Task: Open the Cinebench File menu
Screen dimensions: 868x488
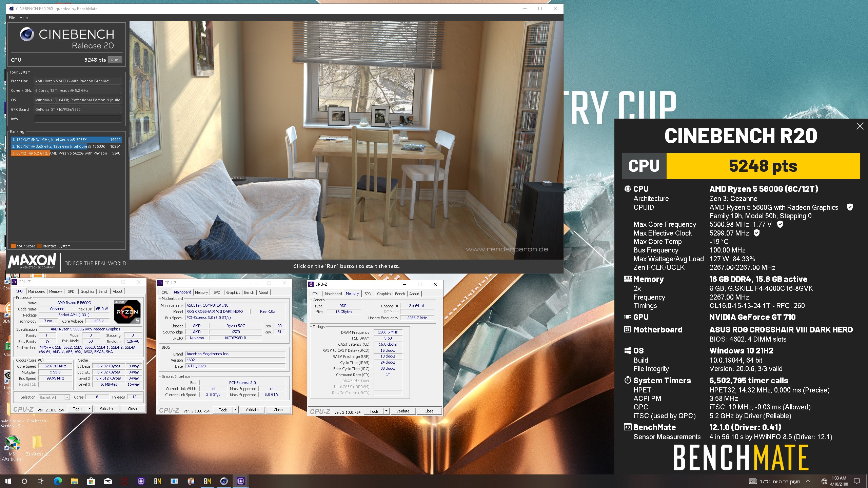Action: coord(12,18)
